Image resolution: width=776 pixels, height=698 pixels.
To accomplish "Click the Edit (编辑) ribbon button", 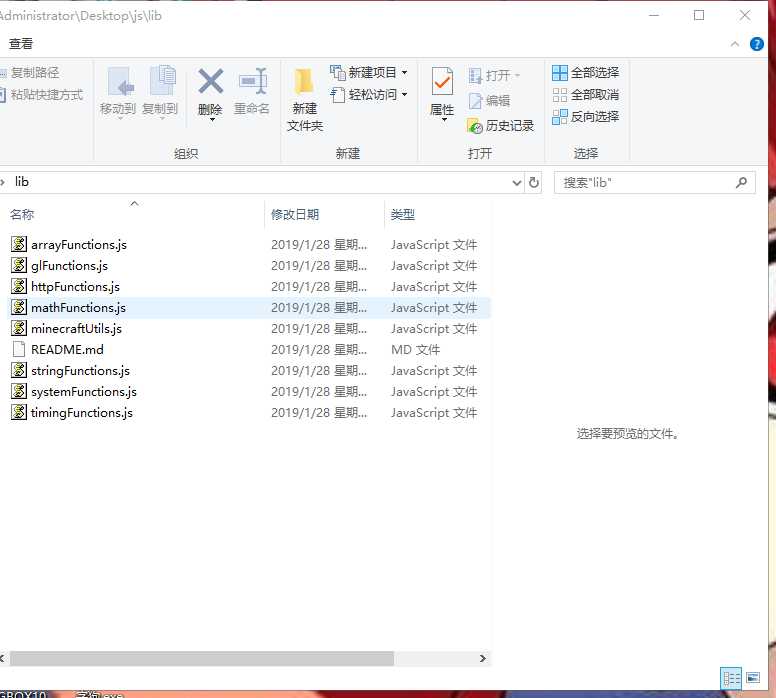I will [489, 101].
